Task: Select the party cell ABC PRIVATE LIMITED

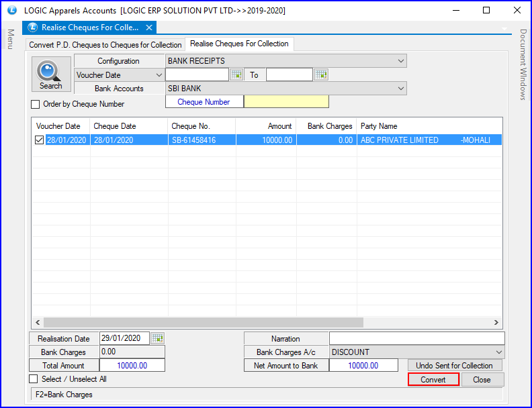Action: (x=429, y=140)
